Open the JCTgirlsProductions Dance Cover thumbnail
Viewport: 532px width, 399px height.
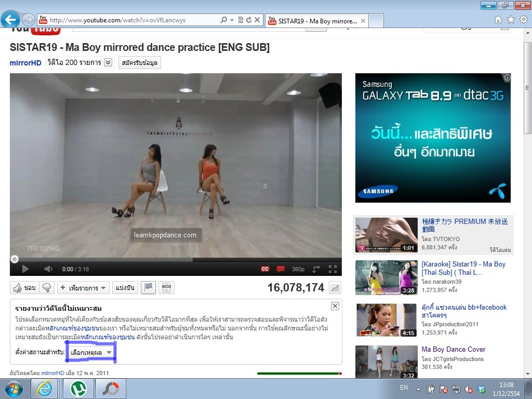(x=387, y=362)
